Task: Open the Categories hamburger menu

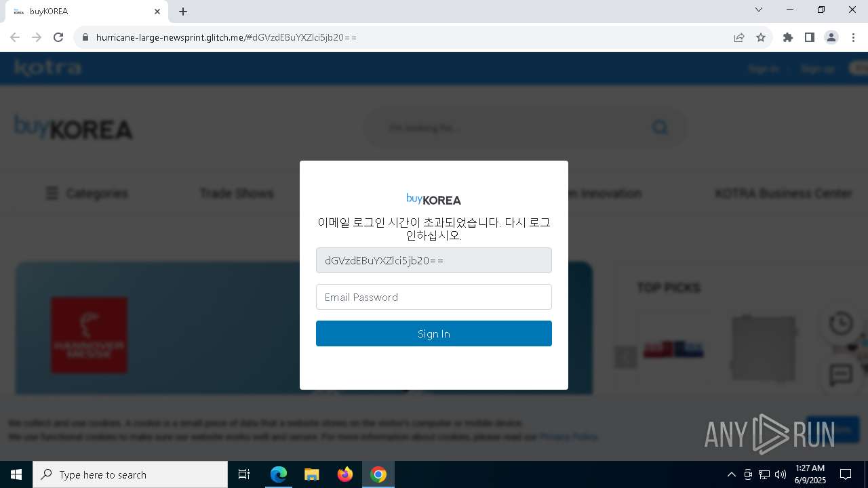Action: point(87,194)
